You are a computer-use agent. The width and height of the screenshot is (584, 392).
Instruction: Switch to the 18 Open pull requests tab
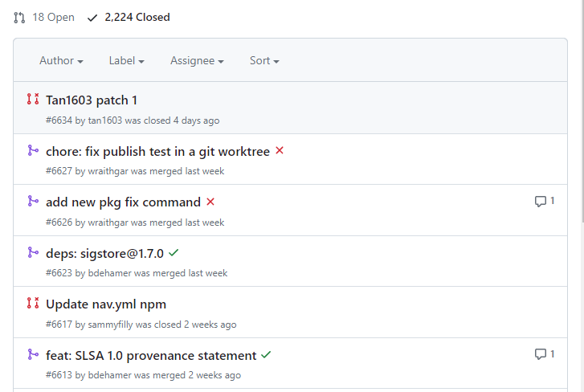point(44,17)
